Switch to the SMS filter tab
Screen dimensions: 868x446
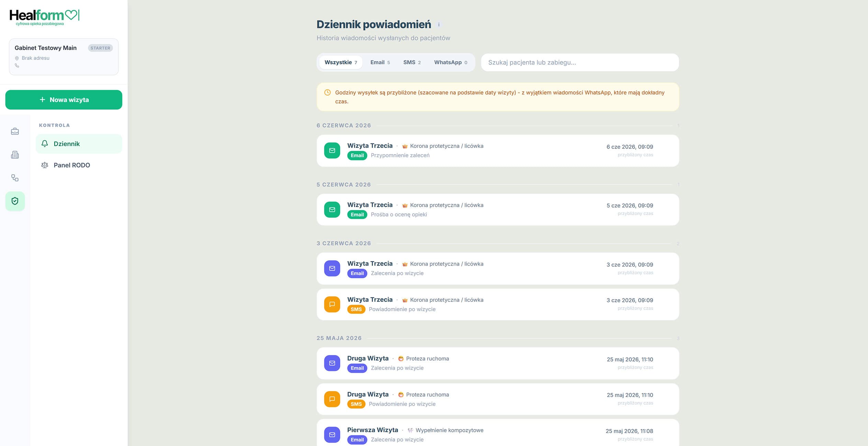coord(412,62)
